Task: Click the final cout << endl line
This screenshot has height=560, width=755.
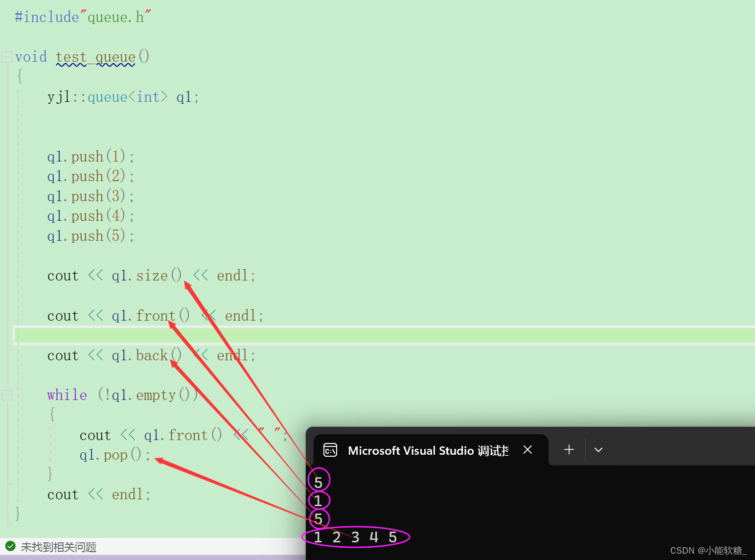Action: point(98,495)
